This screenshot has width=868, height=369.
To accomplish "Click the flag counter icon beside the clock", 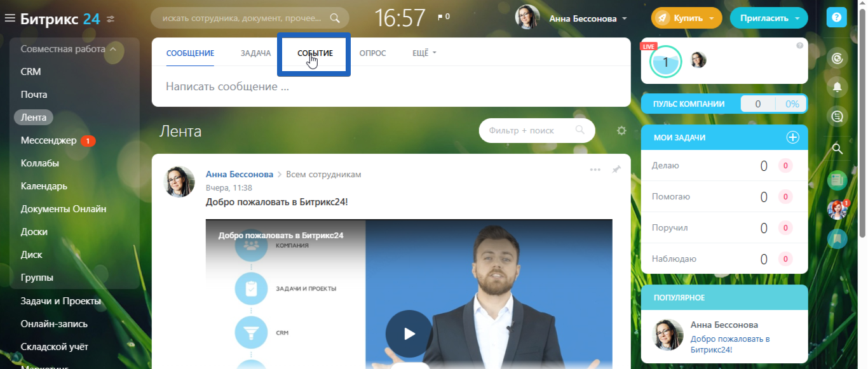I will [x=443, y=17].
